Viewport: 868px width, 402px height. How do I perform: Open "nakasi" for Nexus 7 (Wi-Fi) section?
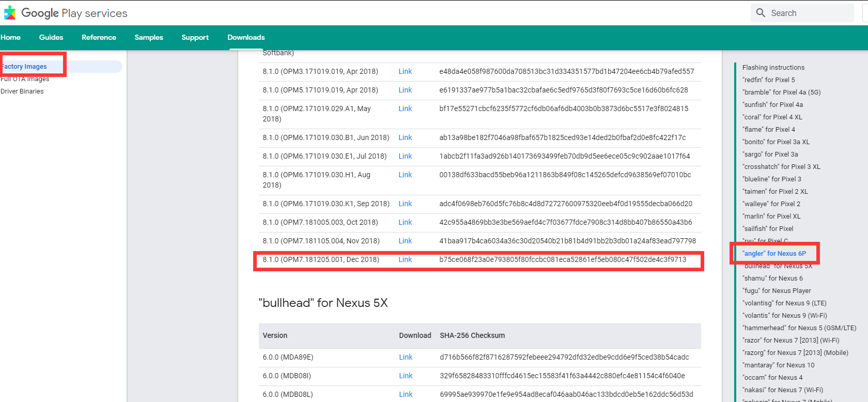click(783, 390)
